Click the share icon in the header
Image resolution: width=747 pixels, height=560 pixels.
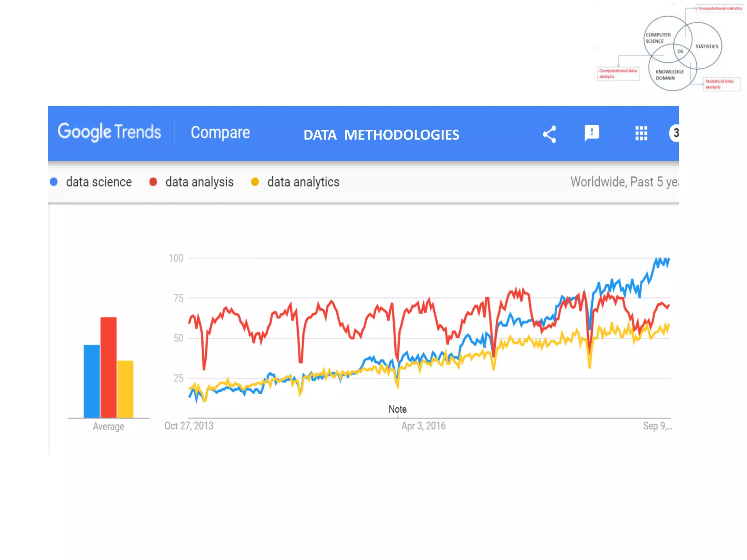pyautogui.click(x=549, y=134)
